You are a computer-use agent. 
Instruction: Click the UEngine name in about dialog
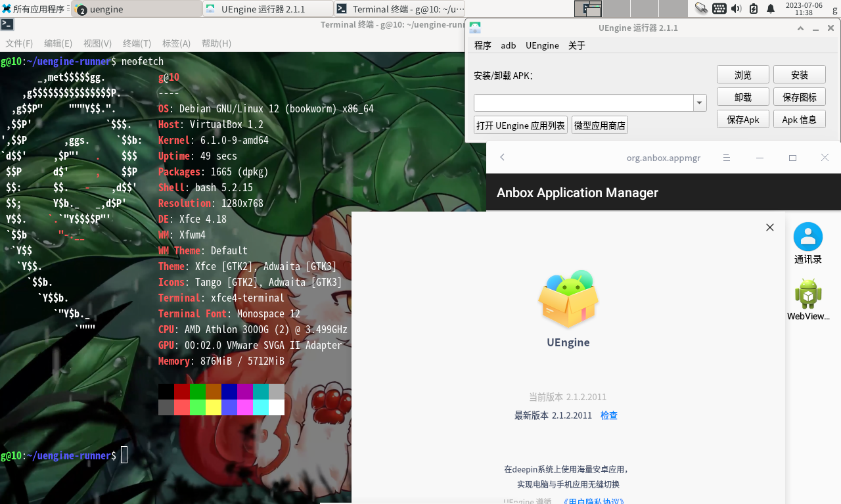(x=568, y=342)
